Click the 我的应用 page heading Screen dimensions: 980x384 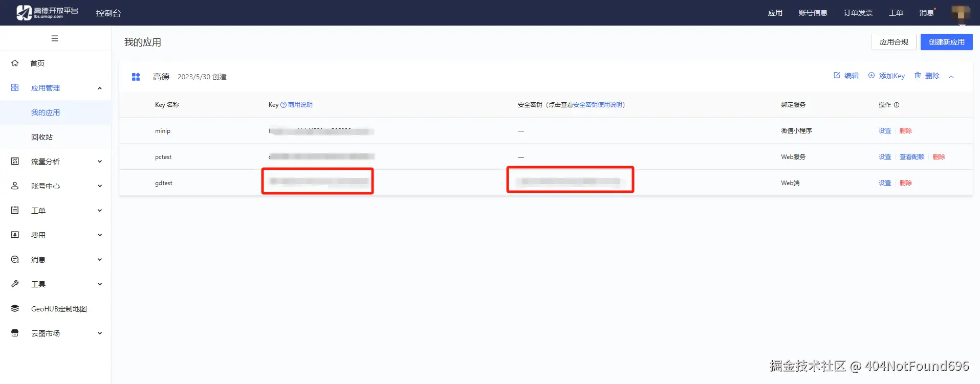click(143, 42)
